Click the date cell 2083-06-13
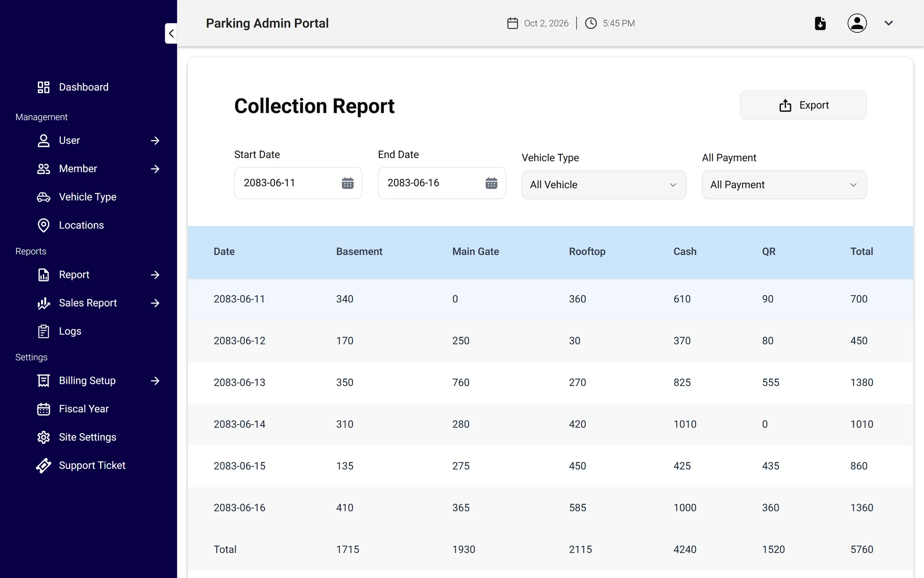 click(x=239, y=382)
